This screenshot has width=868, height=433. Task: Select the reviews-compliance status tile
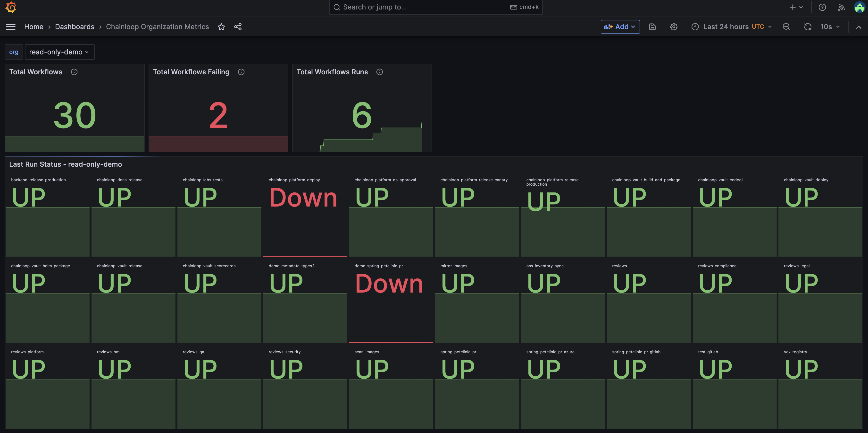734,302
